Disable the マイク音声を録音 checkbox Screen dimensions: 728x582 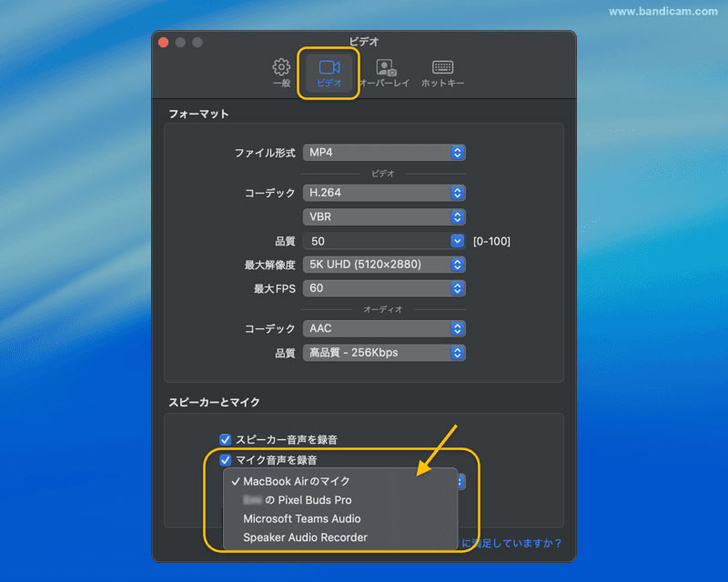[x=225, y=460]
